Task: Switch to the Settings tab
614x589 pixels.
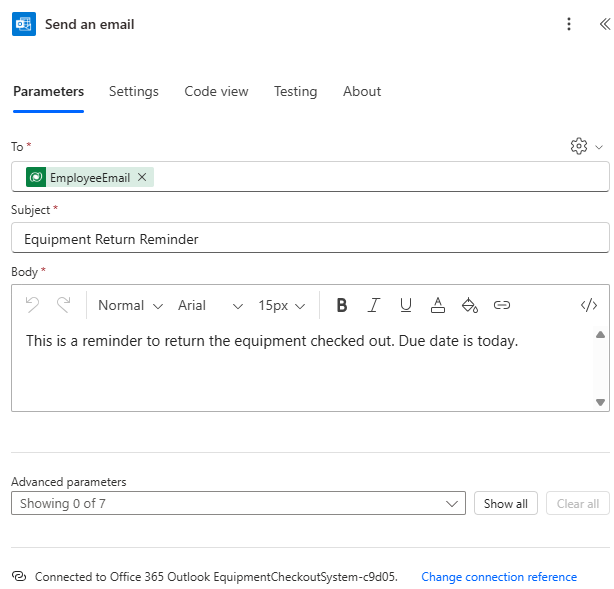Action: pos(134,92)
